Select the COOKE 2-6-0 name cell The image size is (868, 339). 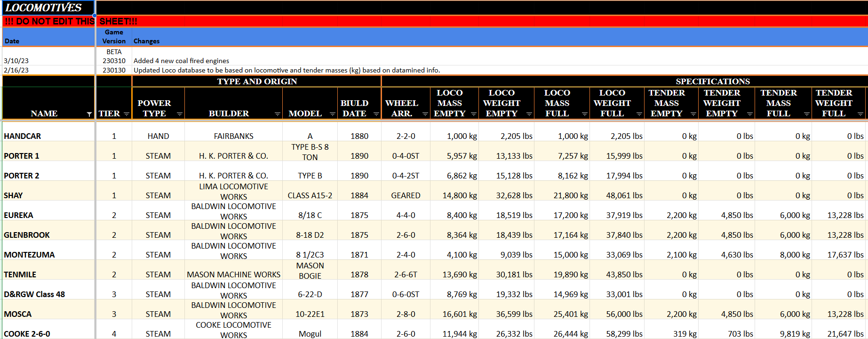[48, 330]
